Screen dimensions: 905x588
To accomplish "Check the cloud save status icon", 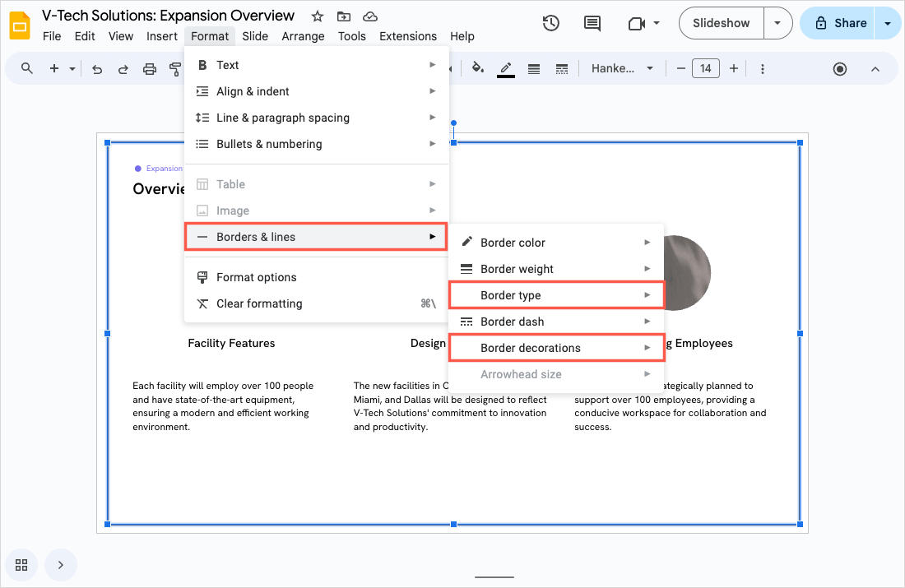I will pos(370,16).
